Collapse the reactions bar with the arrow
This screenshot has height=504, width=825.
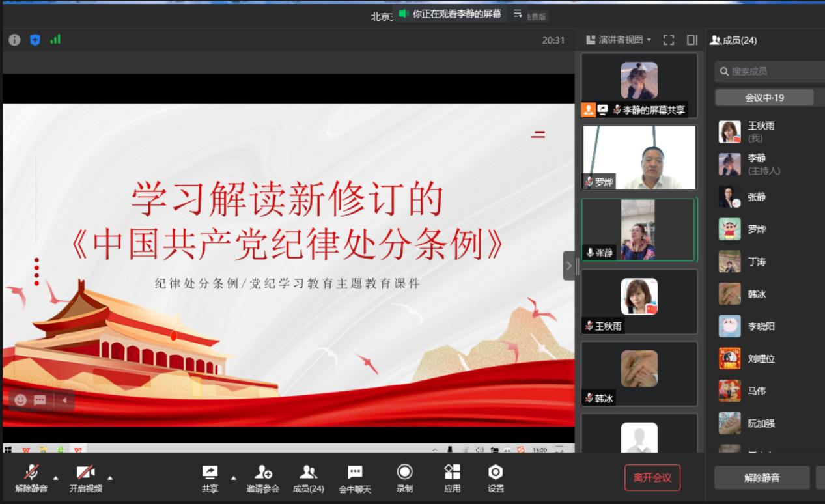point(63,399)
